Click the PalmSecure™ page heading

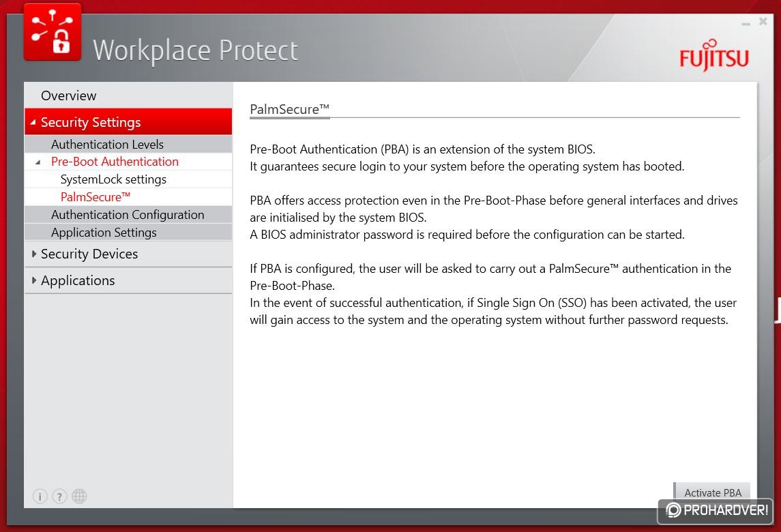(x=289, y=109)
